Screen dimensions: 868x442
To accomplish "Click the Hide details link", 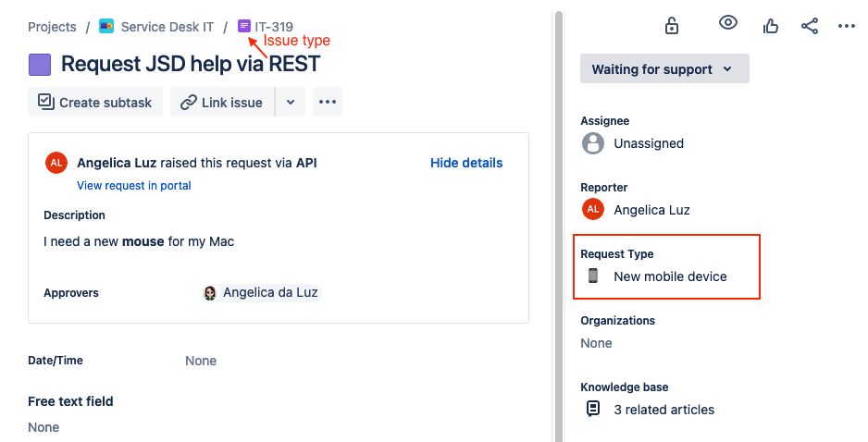I will pos(466,163).
